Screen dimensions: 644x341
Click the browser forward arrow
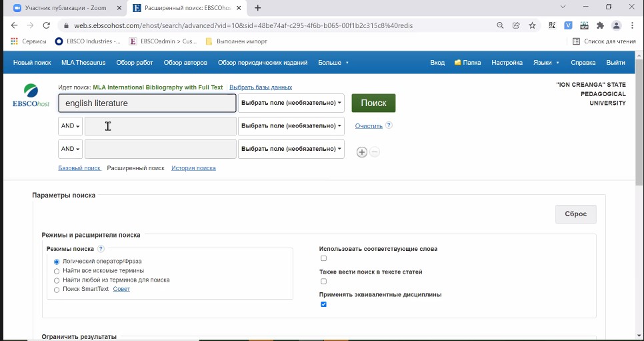click(x=31, y=25)
